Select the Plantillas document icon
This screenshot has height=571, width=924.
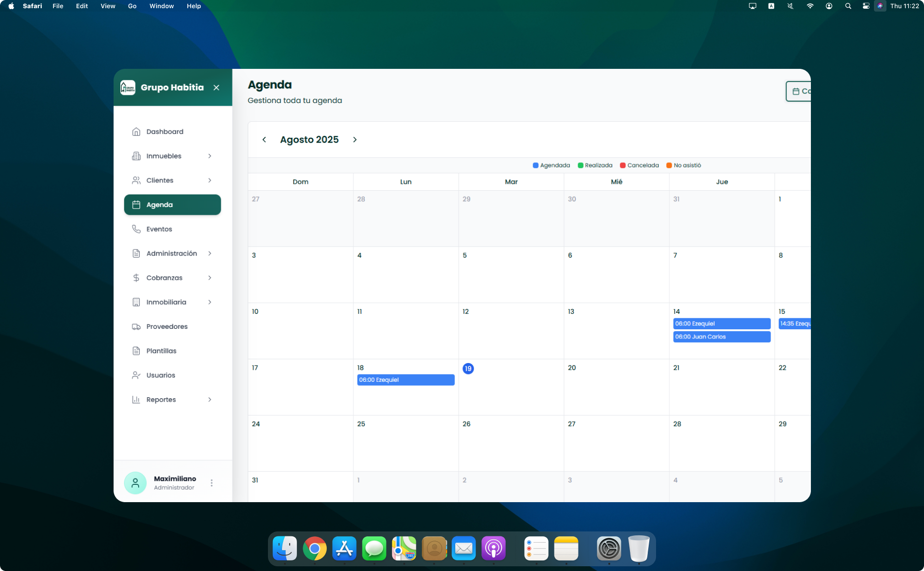point(136,351)
